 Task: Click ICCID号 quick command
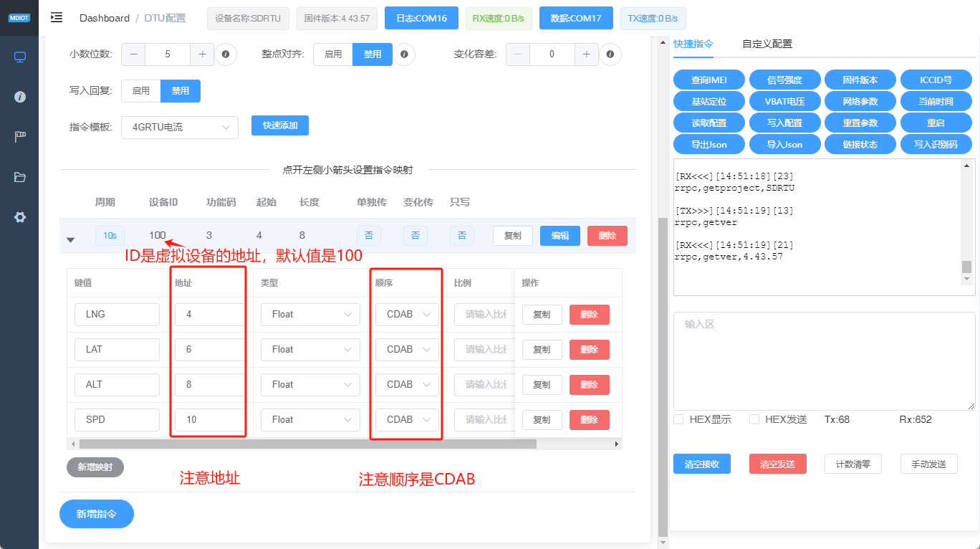coord(936,80)
